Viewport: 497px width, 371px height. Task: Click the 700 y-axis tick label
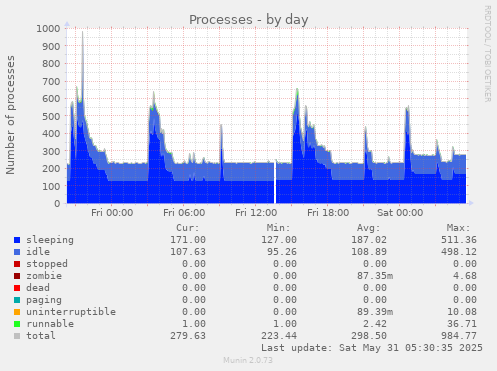pos(51,81)
